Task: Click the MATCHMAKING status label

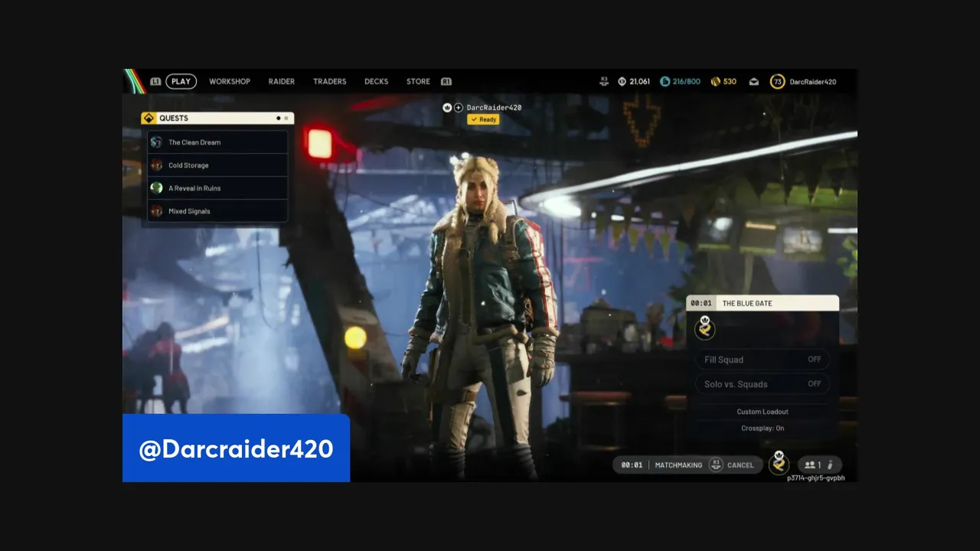Action: pyautogui.click(x=678, y=465)
